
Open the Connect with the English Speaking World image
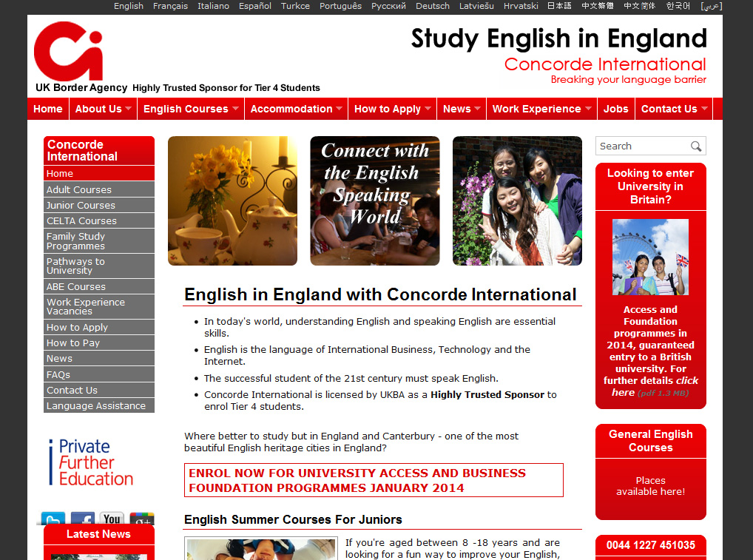point(374,200)
